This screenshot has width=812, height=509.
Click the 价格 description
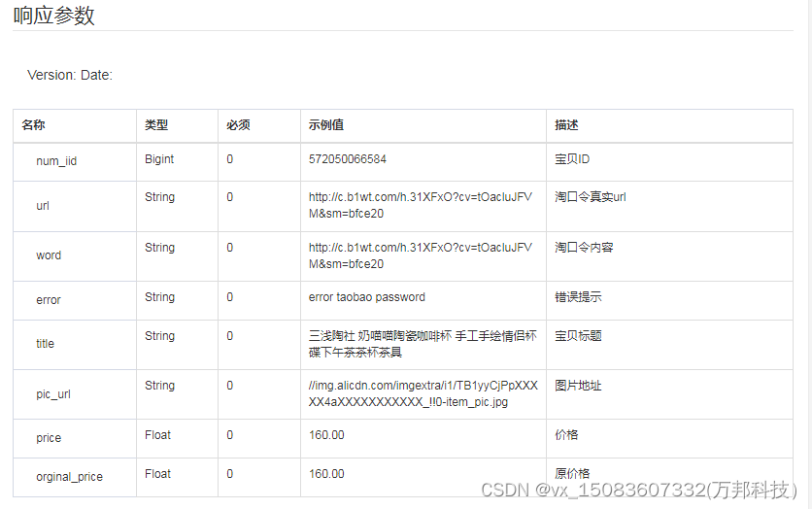point(566,435)
